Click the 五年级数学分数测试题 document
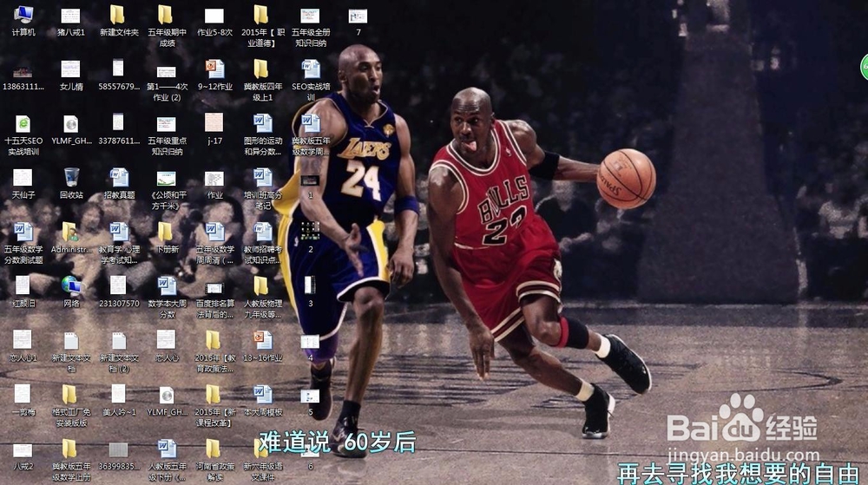Viewport: 868px width, 485px height. 23,232
